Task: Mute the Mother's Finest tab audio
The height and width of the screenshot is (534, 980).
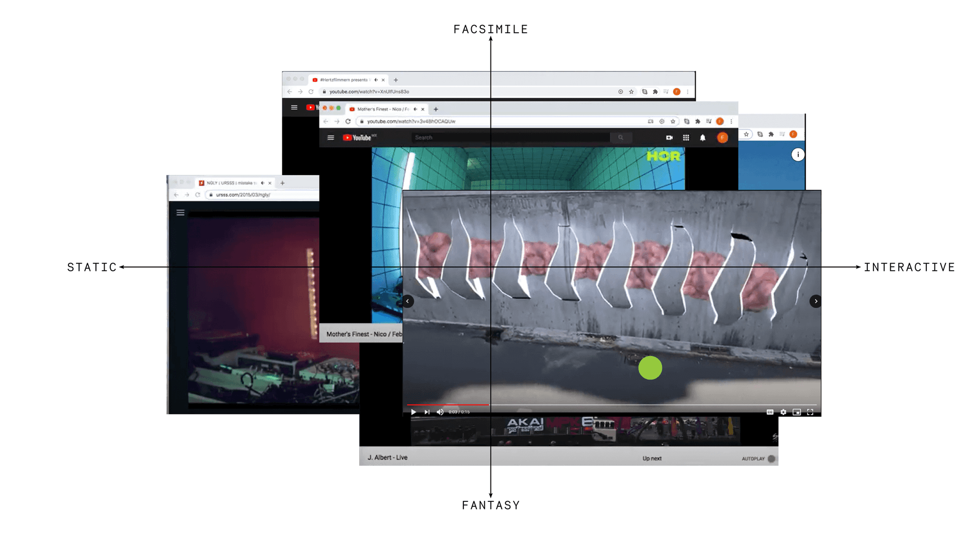Action: [415, 109]
